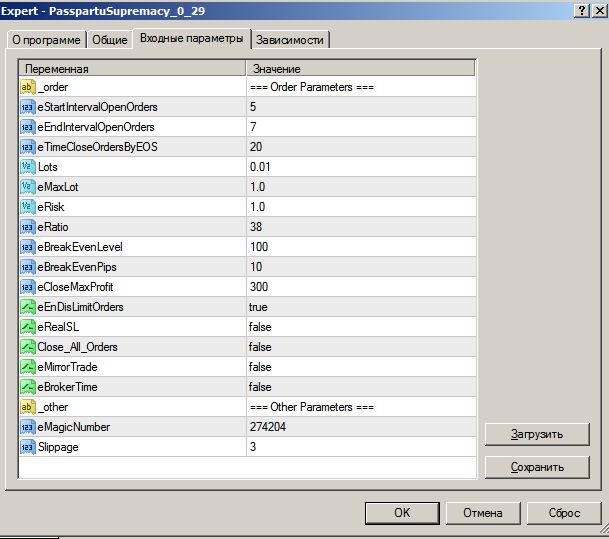The image size is (609, 539).
Task: Edit eMagicNumber value 274204
Action: [361, 427]
